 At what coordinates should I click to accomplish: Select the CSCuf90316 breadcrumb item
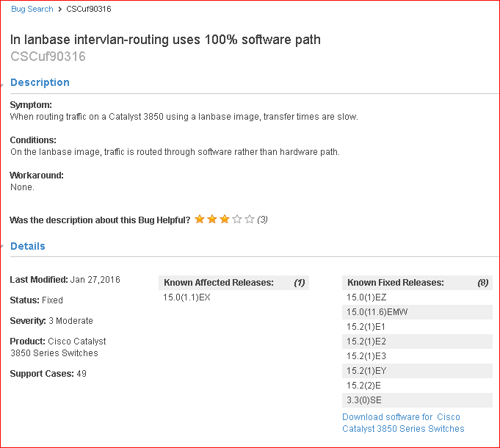(x=89, y=9)
